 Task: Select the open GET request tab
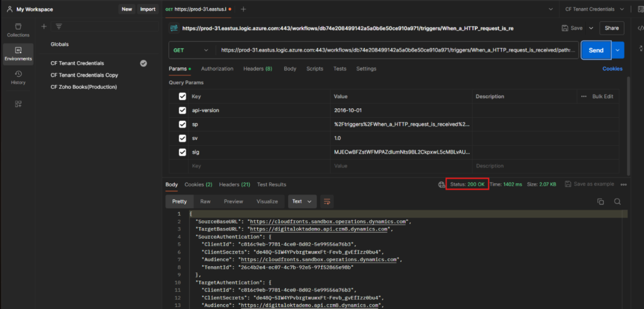tap(197, 9)
